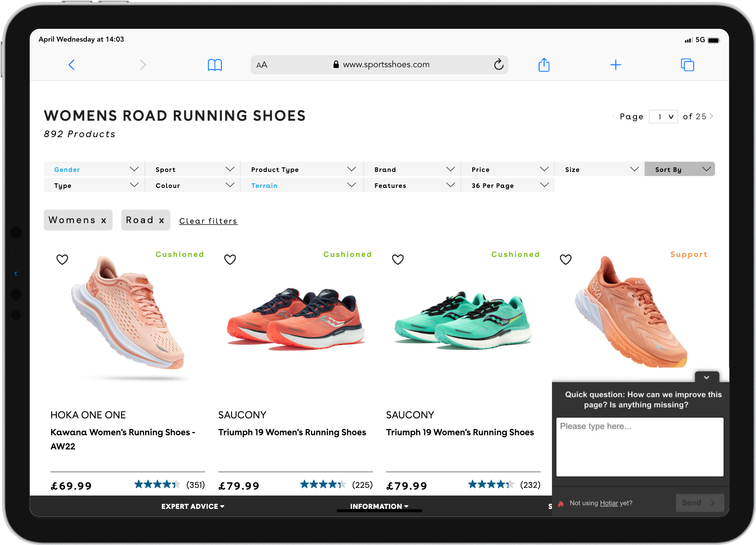Open the Information footer menu
Screen dimensions: 756x545
click(379, 507)
